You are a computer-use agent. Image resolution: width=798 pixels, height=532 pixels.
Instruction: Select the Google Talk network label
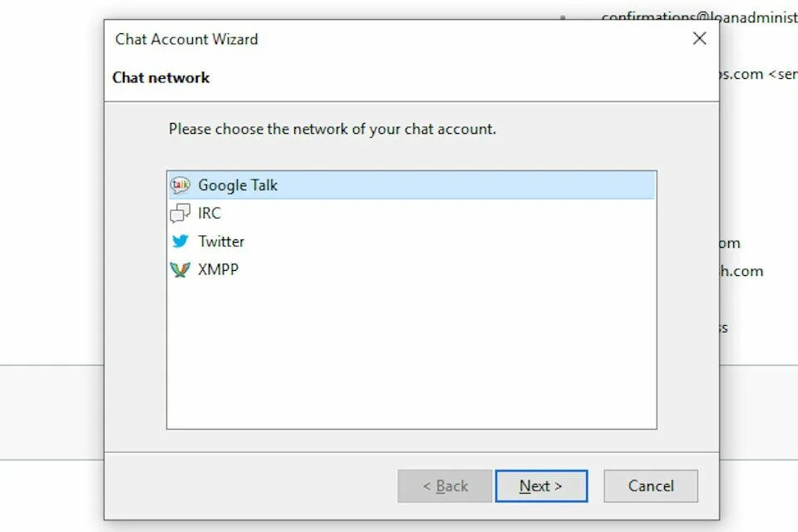tap(238, 185)
